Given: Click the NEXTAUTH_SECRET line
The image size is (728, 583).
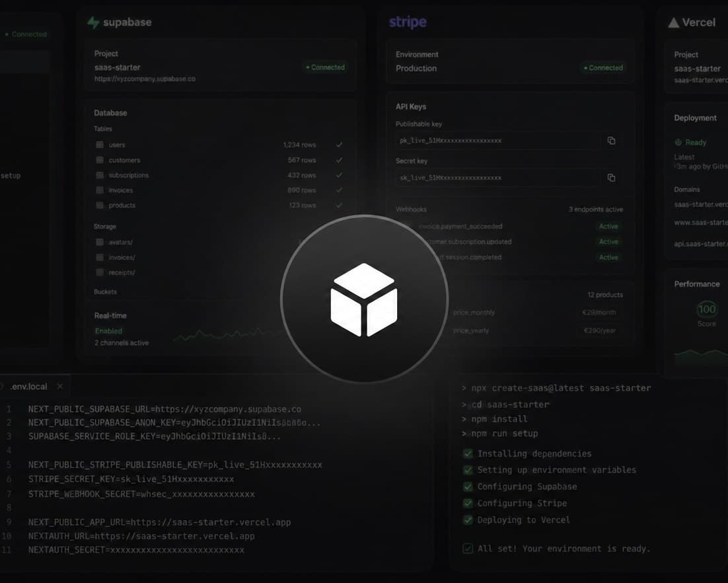Looking at the screenshot, I should (x=136, y=550).
